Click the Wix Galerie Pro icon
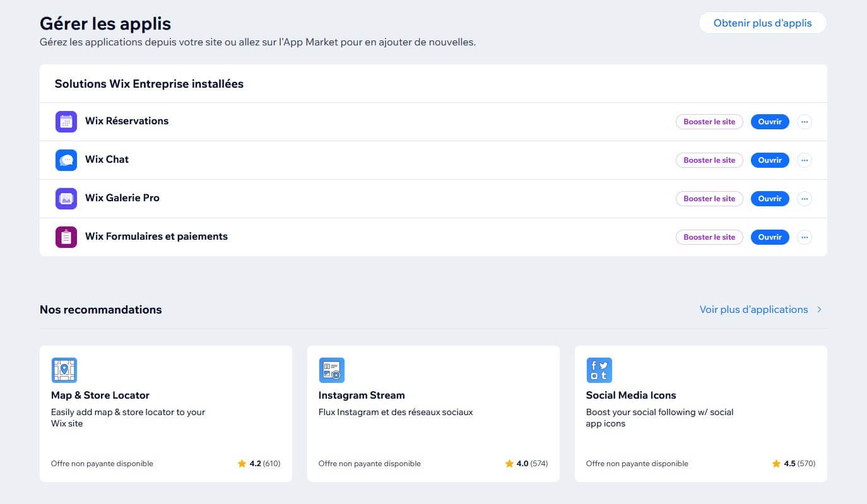The width and height of the screenshot is (867, 504). tap(66, 199)
